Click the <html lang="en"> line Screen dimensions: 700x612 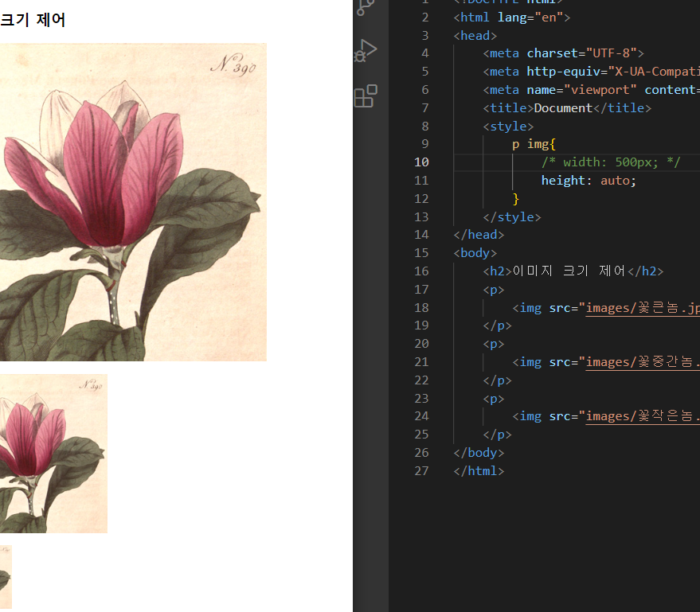coord(511,18)
